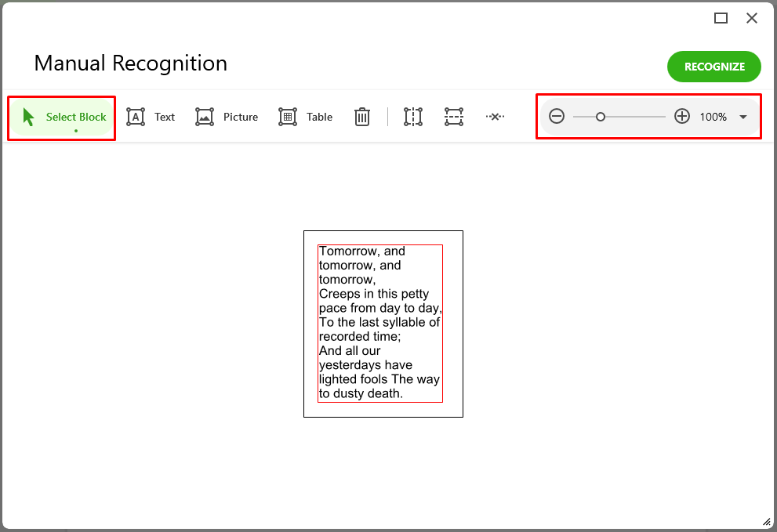
Task: Open the zoom percentage dropdown arrow
Action: [743, 118]
